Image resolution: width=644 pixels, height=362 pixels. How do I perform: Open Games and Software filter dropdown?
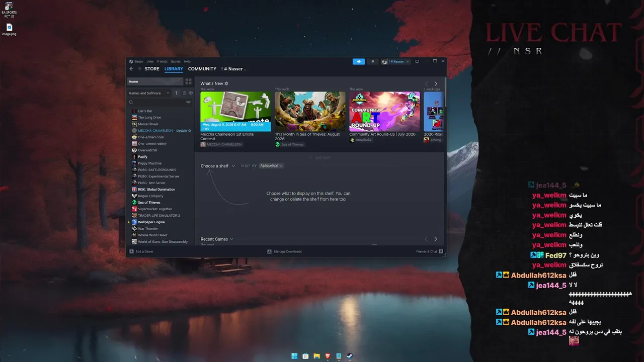(149, 93)
